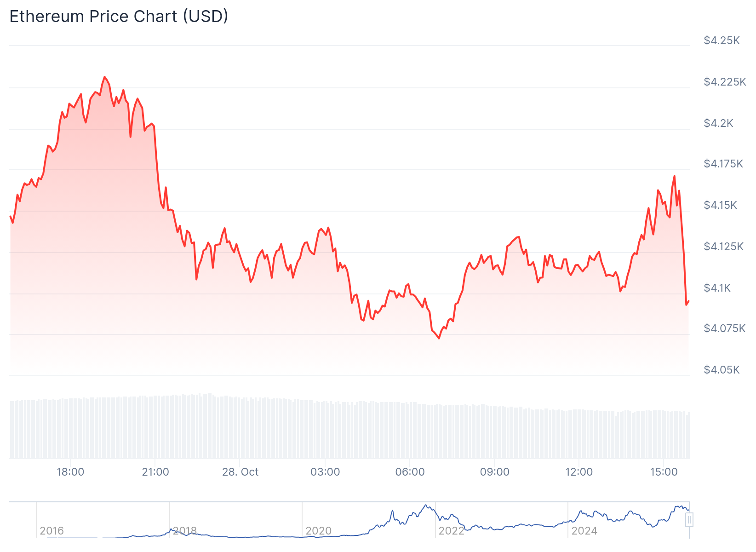Viewport: 756px width, 552px height.
Task: Click the 28. Oct date axis label
Action: click(240, 472)
